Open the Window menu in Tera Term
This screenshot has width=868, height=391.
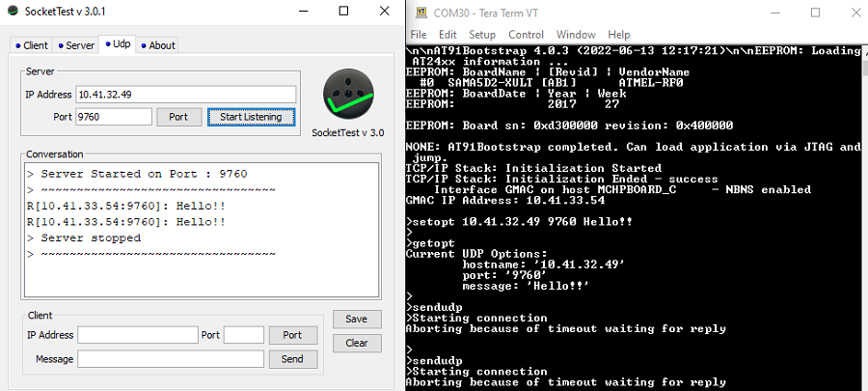[x=576, y=35]
